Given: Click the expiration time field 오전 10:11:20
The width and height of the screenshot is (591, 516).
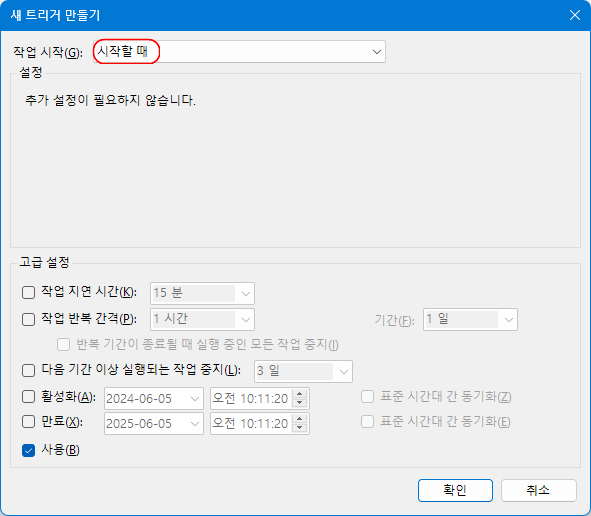Looking at the screenshot, I should pyautogui.click(x=251, y=424).
